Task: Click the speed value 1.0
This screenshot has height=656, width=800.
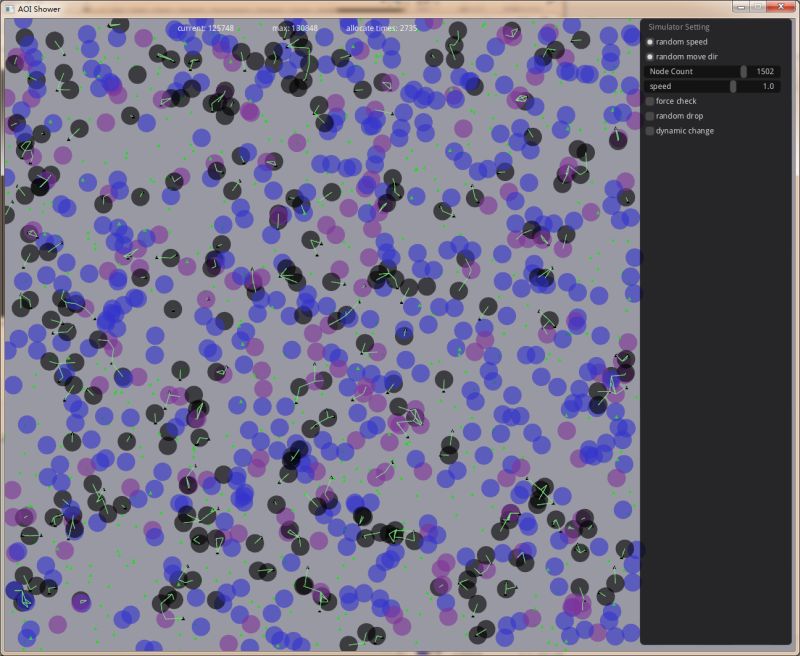Action: pyautogui.click(x=768, y=87)
